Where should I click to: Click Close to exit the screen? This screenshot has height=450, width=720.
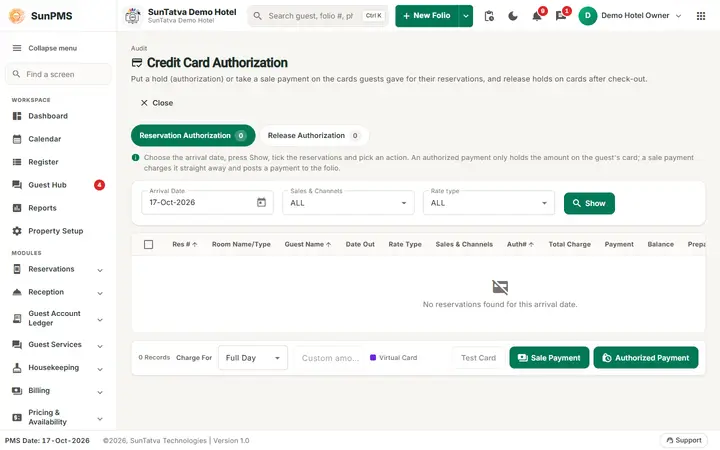(157, 103)
